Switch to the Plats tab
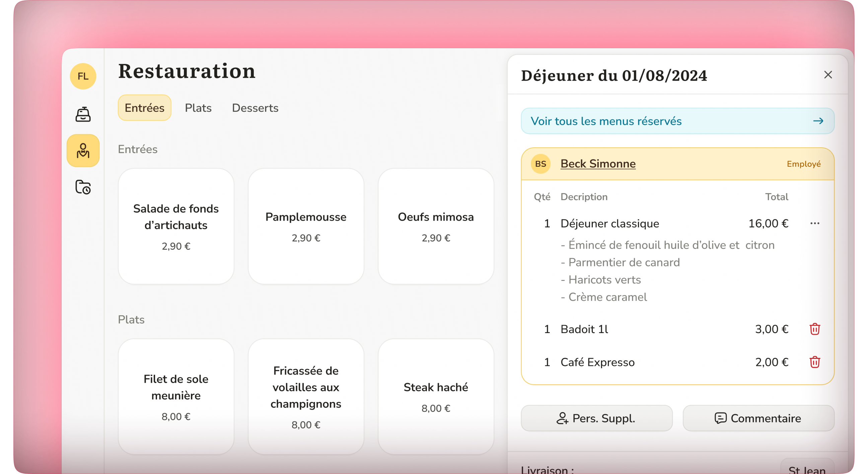Viewport: 868px width, 474px height. [198, 108]
